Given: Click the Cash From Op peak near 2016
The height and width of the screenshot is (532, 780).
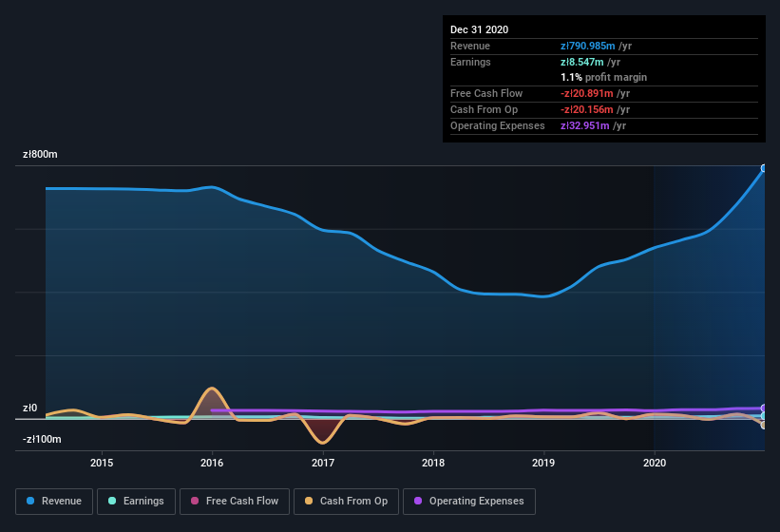Looking at the screenshot, I should click(x=212, y=389).
